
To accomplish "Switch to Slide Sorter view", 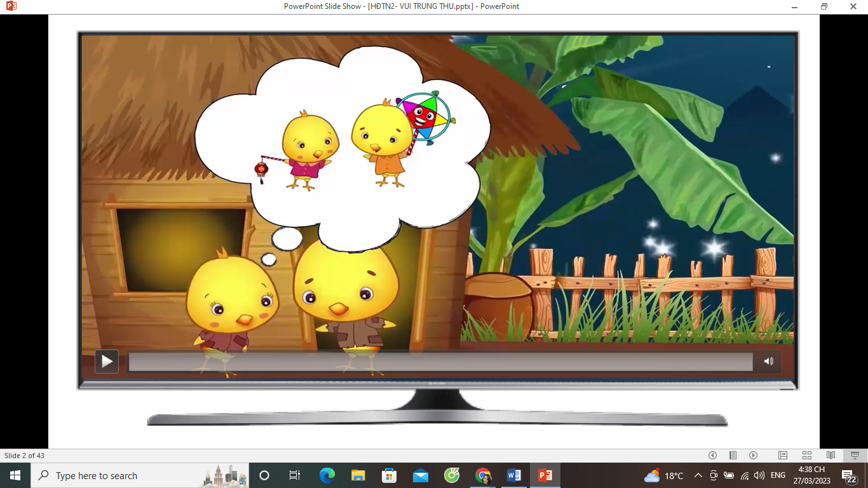I will [806, 456].
